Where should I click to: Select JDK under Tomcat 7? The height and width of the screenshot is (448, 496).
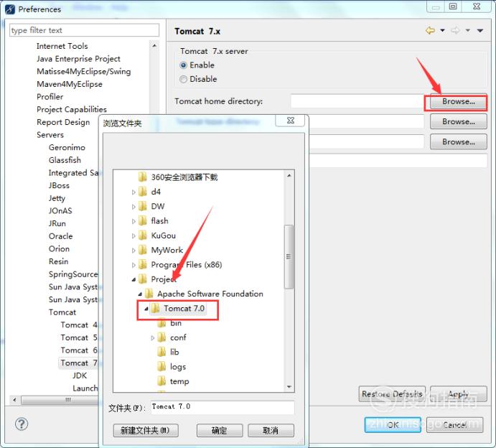[80, 375]
